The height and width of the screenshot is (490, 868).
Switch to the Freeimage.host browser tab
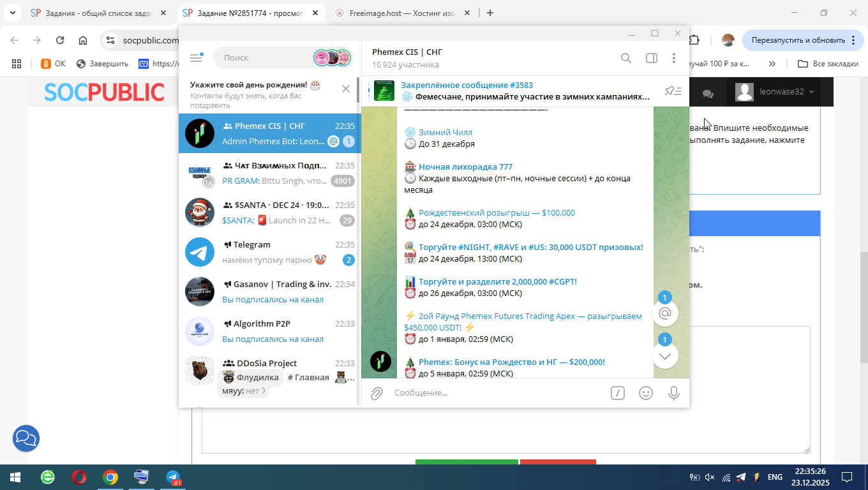[x=401, y=13]
